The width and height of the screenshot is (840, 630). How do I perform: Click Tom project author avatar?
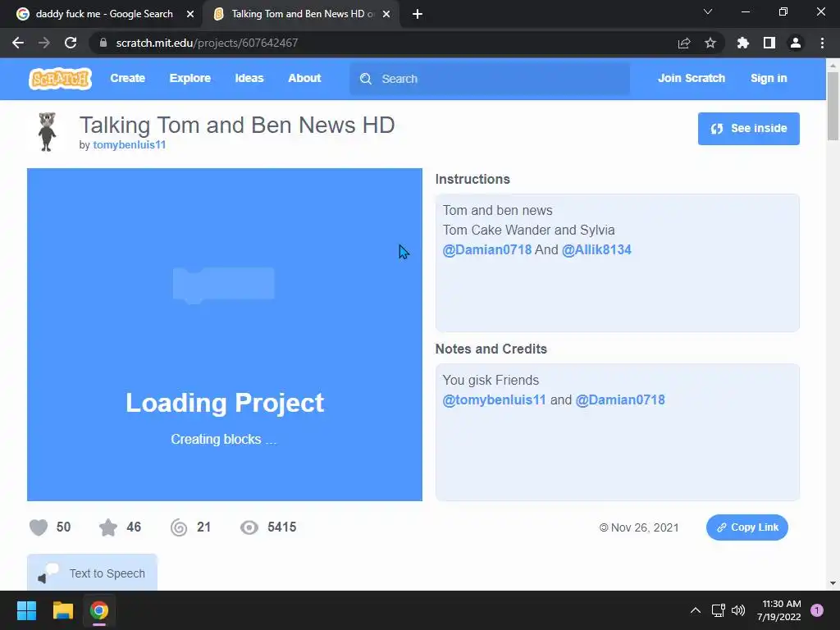(x=47, y=132)
